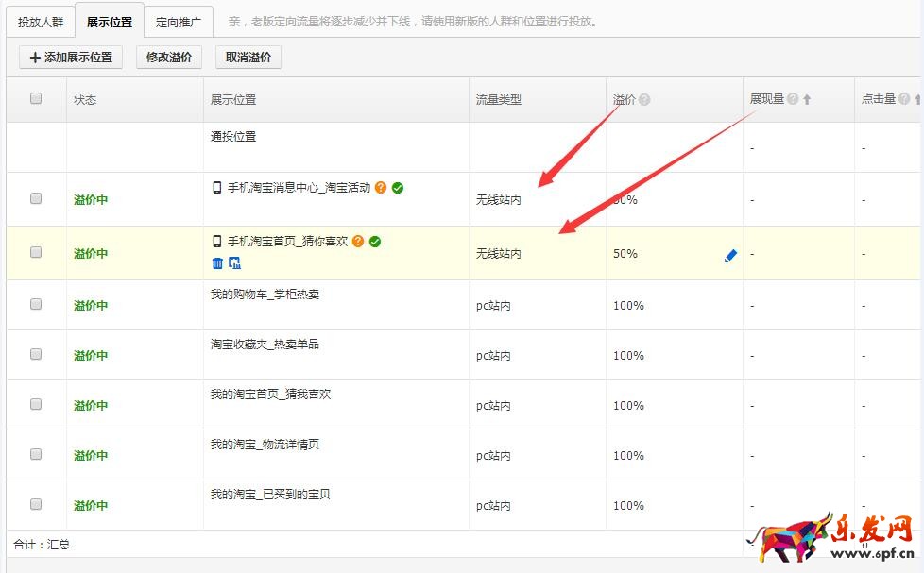Click report chart icon beside trash icon
Viewport: 924px width, 573px height.
[x=234, y=262]
